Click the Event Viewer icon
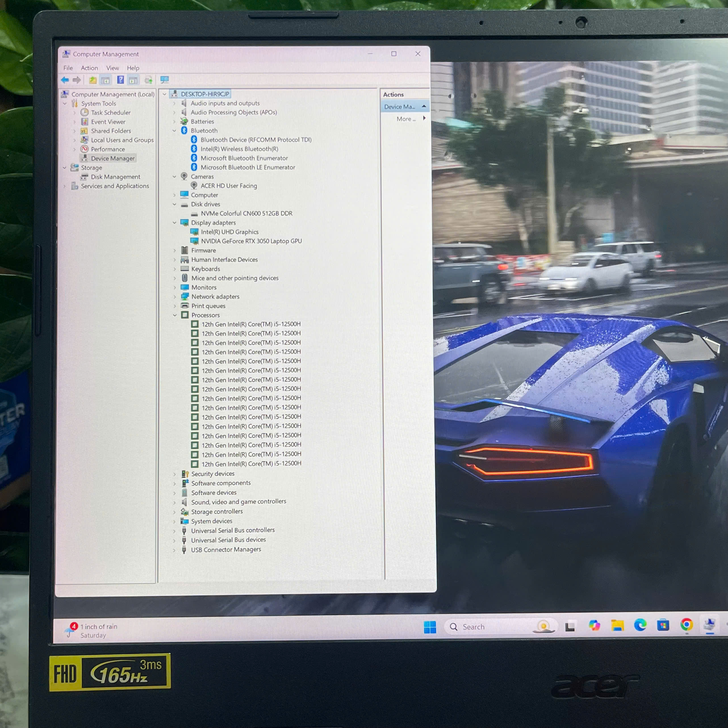This screenshot has height=728, width=728. pyautogui.click(x=85, y=122)
